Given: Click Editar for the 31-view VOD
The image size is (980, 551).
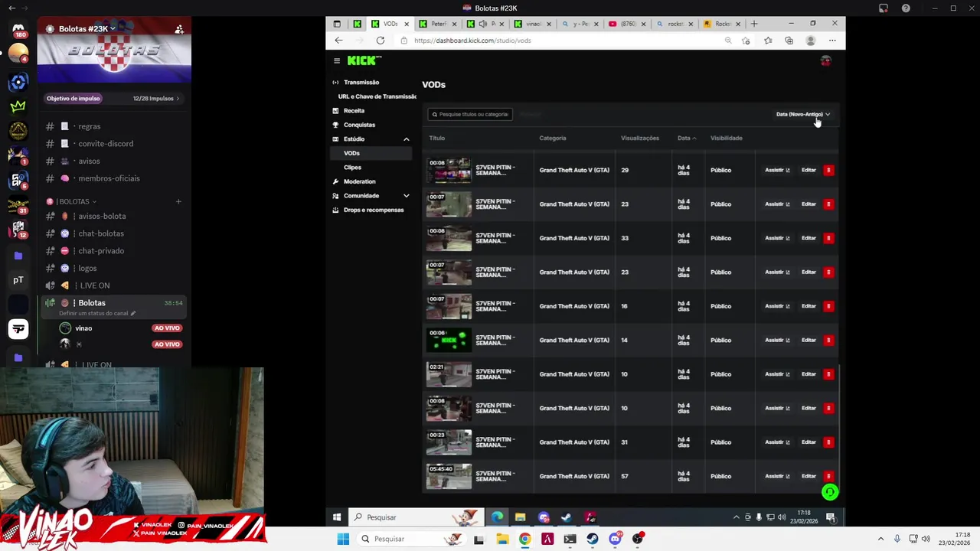Looking at the screenshot, I should pyautogui.click(x=808, y=442).
